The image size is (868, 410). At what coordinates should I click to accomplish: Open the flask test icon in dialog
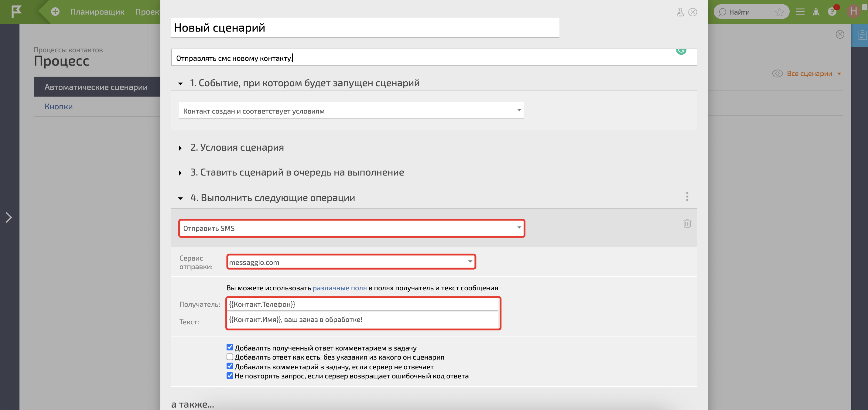coord(680,12)
